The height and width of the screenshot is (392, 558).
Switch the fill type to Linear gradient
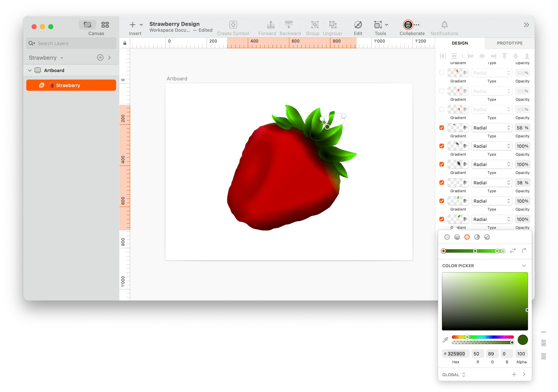click(457, 237)
